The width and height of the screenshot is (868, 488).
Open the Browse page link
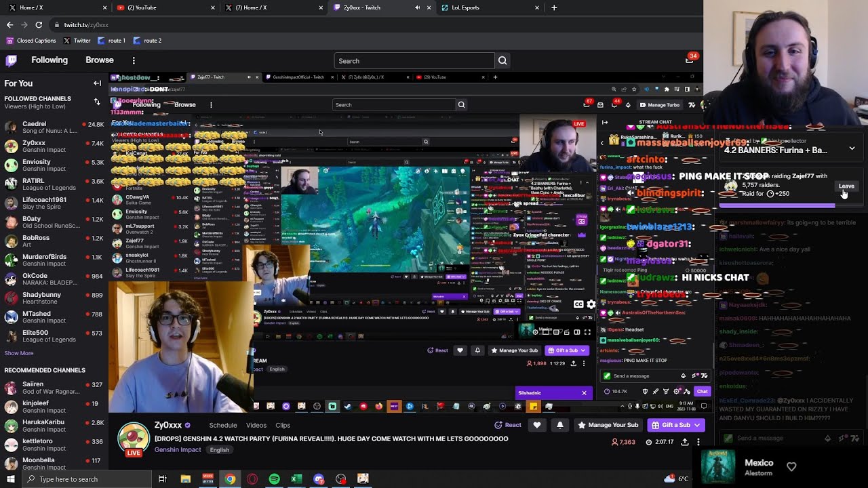coord(100,60)
